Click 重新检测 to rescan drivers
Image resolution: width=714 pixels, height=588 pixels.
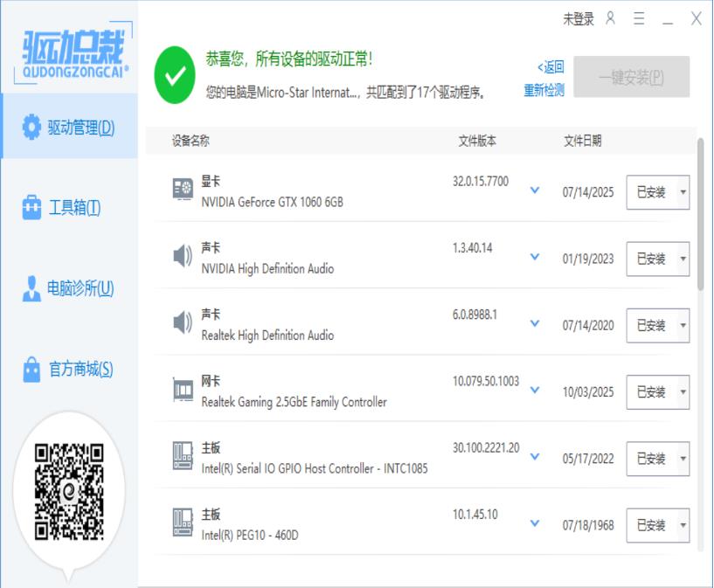click(x=544, y=90)
